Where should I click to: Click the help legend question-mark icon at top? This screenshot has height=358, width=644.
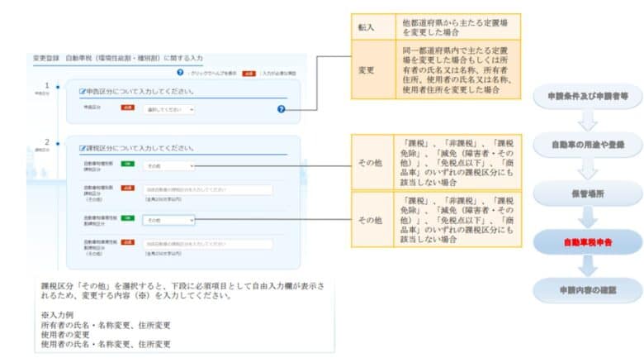click(180, 73)
